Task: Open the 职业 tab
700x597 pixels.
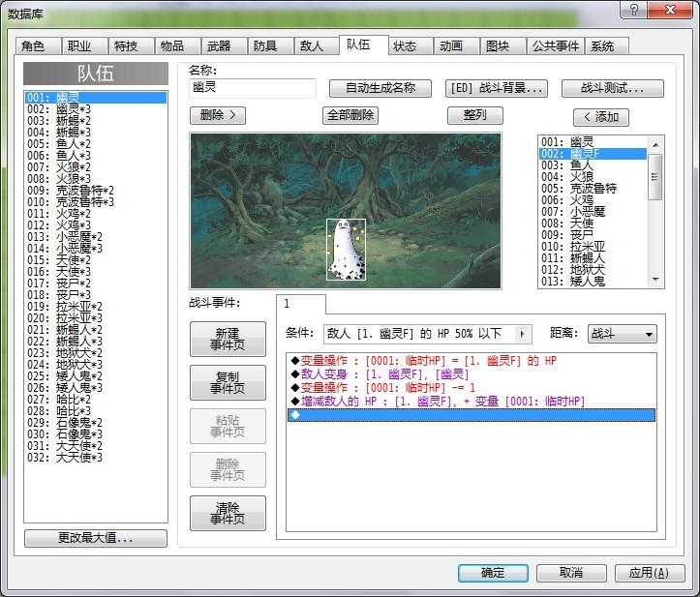Action: 84,45
